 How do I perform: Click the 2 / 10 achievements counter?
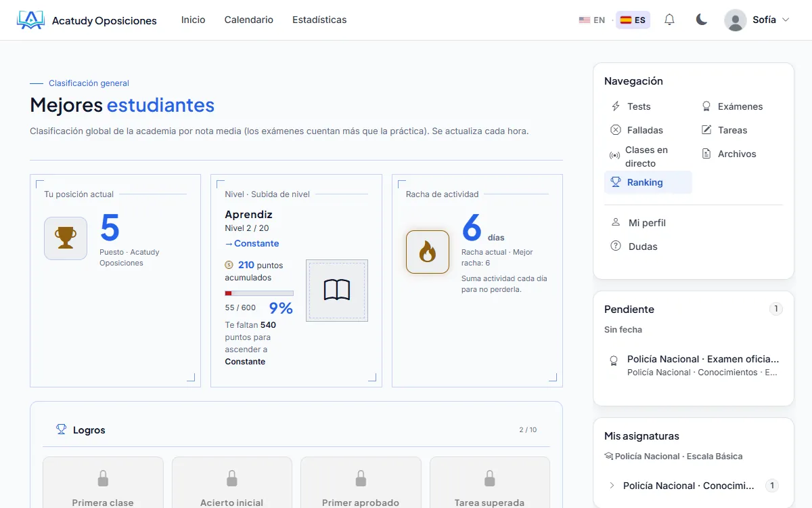(x=528, y=429)
